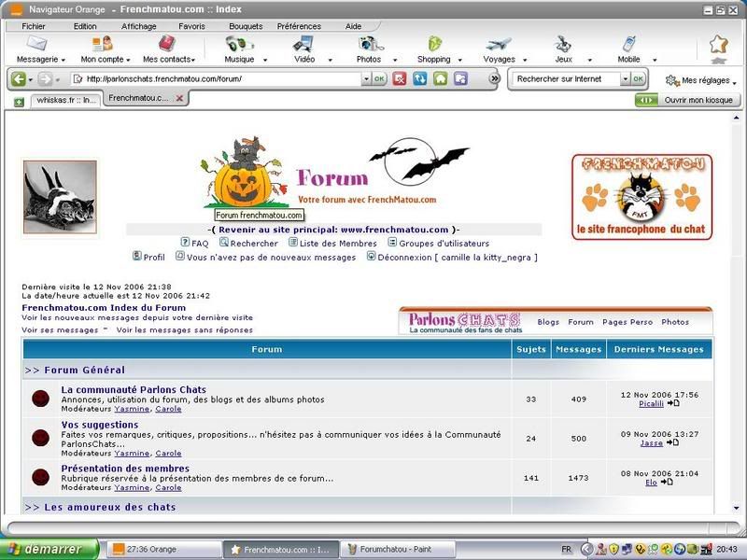Click the Mes réglages gear icon
This screenshot has height=560, width=747.
tap(672, 80)
